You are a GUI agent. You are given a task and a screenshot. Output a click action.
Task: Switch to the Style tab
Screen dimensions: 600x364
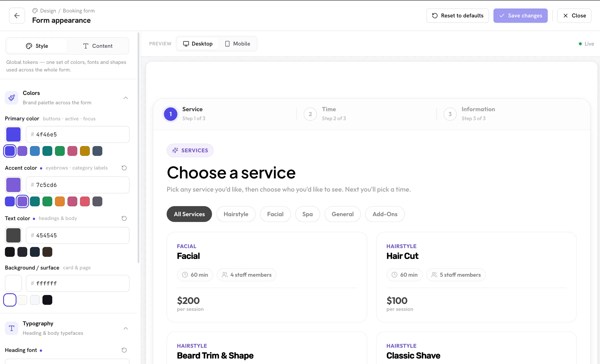37,46
